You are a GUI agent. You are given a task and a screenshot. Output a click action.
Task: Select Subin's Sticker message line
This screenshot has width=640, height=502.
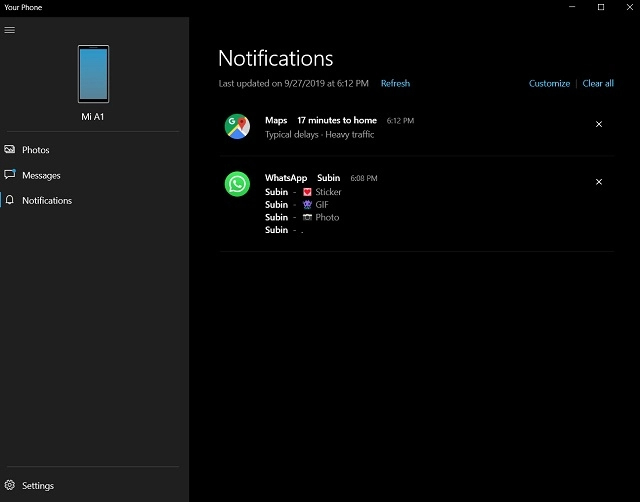pyautogui.click(x=304, y=192)
